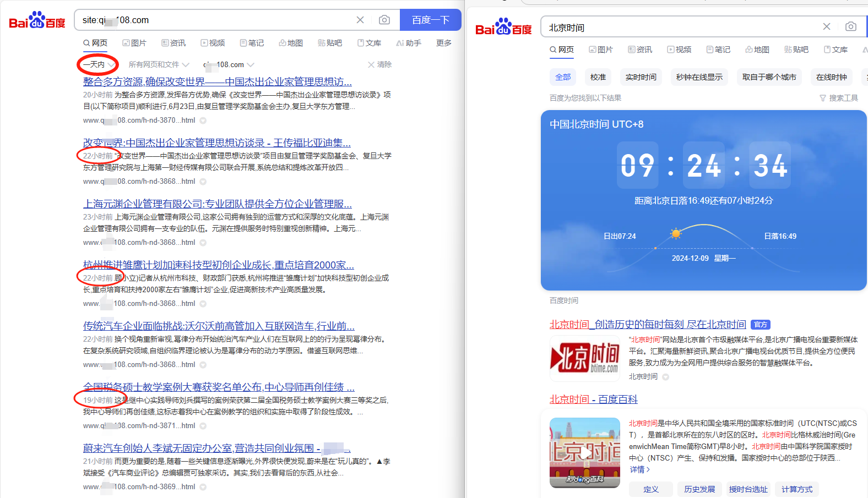Open result 传统汽车企业面临挑战

(219, 326)
